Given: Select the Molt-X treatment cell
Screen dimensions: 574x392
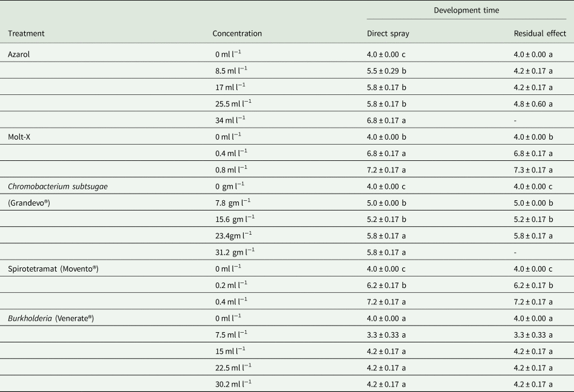Looking at the screenshot, I should tap(19, 137).
